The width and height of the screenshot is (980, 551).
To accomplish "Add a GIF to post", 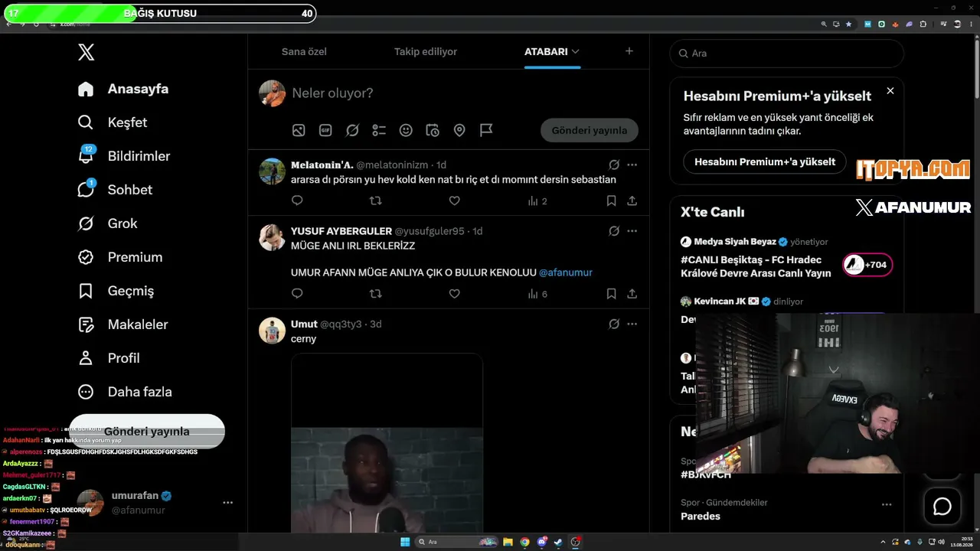I will 325,130.
